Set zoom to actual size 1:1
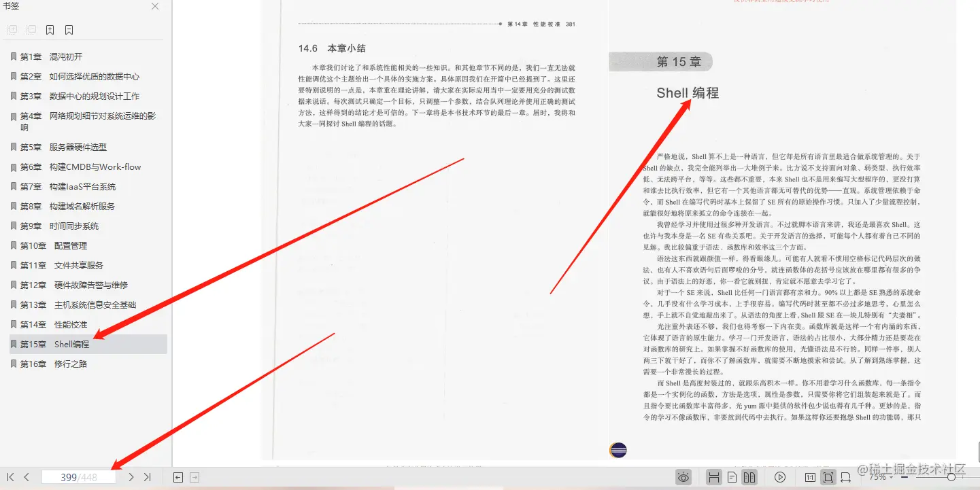 [811, 477]
